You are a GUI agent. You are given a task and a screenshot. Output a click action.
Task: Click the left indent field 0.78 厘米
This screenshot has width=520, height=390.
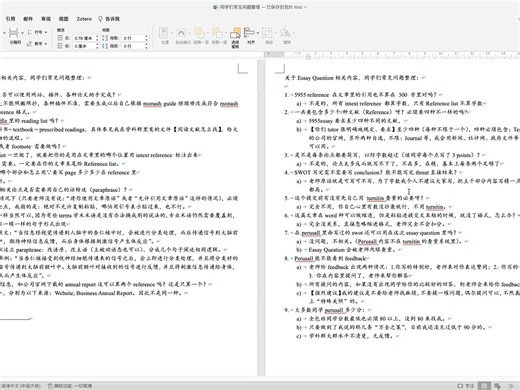pyautogui.click(x=84, y=38)
